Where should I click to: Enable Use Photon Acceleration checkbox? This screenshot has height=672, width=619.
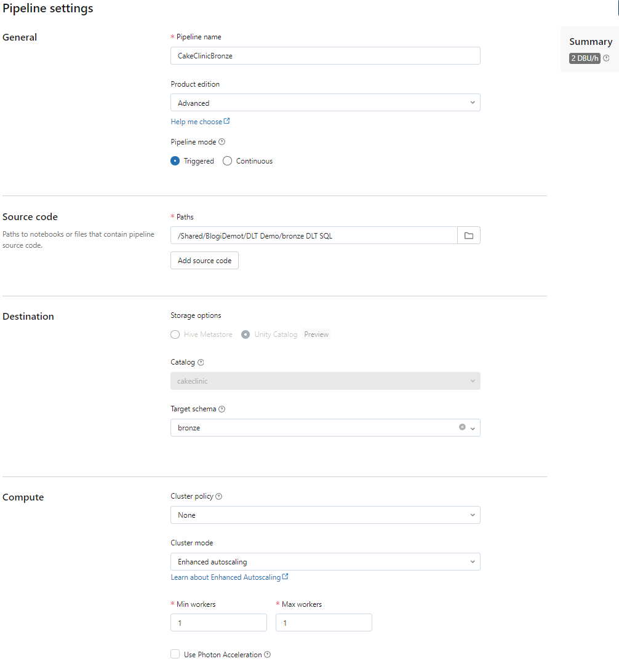pos(175,655)
